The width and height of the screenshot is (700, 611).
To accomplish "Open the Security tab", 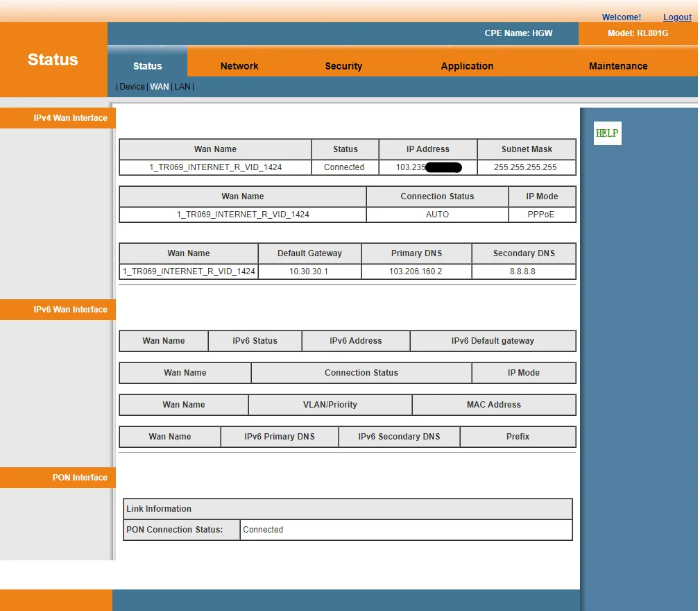I will [x=343, y=66].
